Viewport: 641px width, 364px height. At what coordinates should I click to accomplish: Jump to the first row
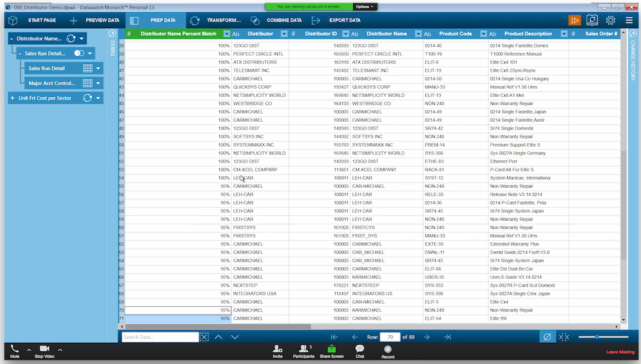pos(334,337)
